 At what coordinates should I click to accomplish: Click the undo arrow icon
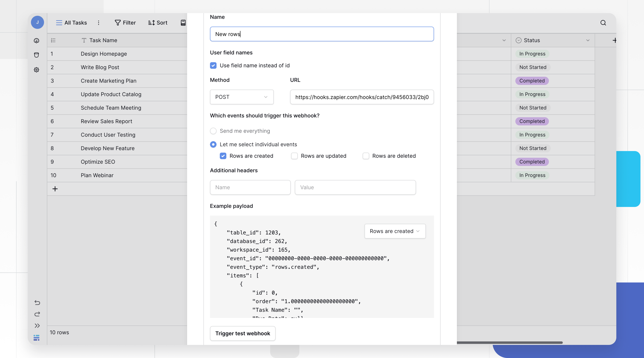37,302
